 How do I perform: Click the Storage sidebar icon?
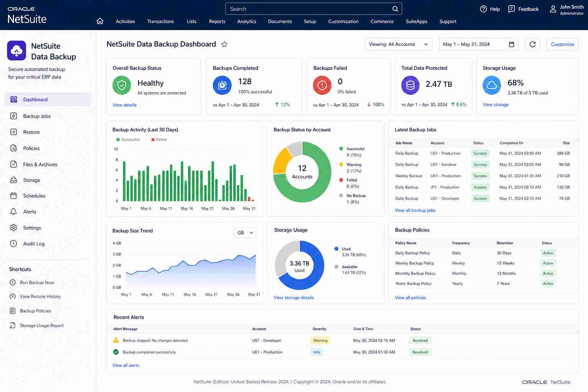[x=14, y=180]
